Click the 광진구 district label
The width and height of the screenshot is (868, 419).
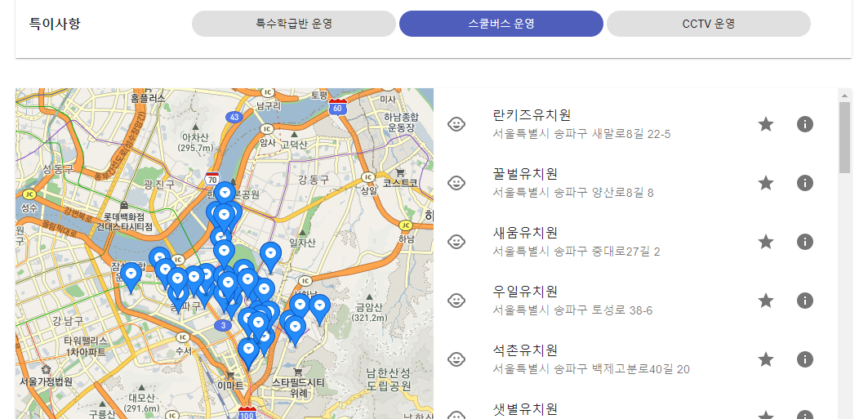tap(158, 184)
